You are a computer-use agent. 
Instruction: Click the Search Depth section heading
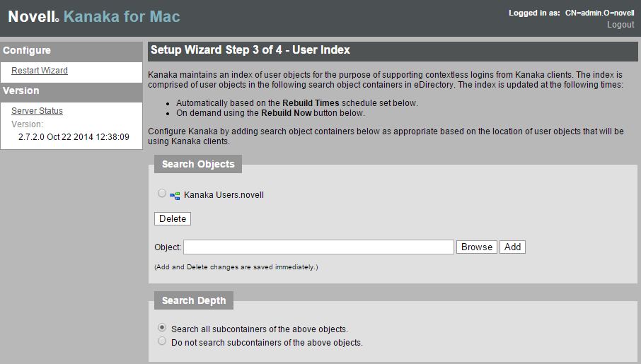pyautogui.click(x=194, y=300)
